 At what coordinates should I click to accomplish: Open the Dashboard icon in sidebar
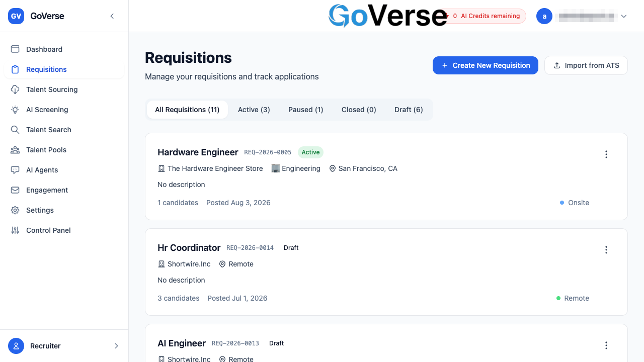15,49
